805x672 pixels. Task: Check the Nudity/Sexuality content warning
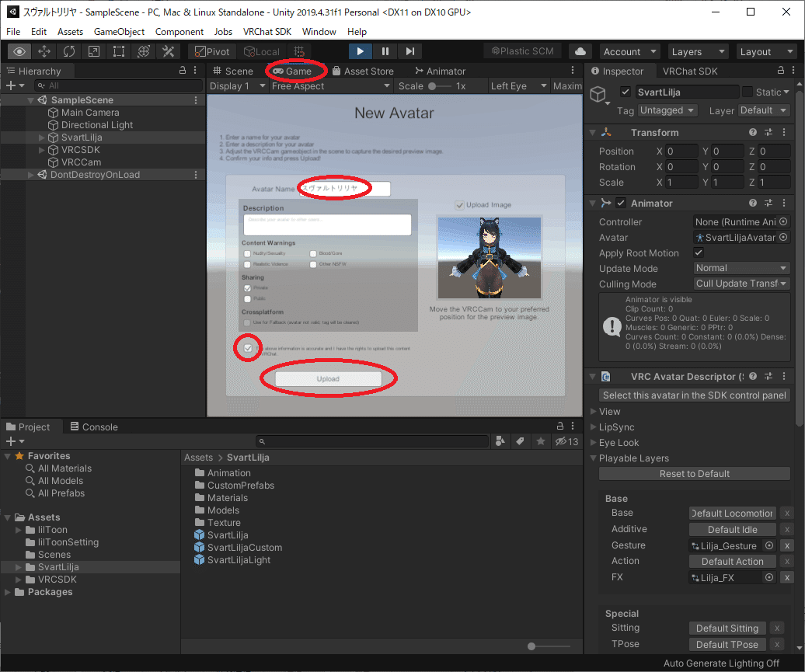(247, 253)
